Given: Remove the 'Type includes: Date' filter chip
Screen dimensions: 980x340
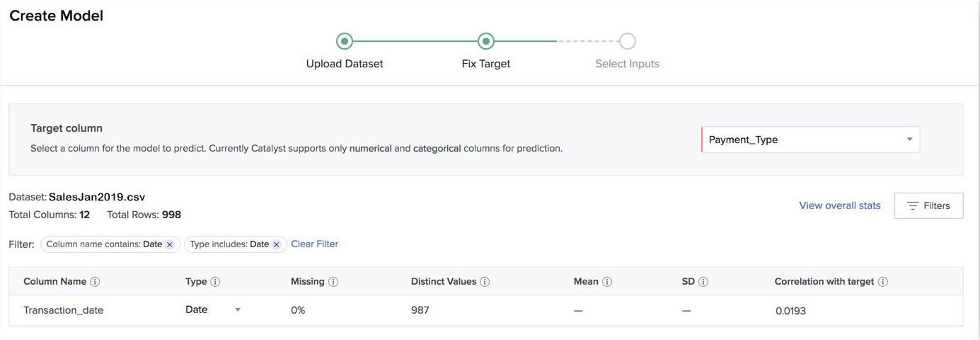Looking at the screenshot, I should click(x=277, y=244).
